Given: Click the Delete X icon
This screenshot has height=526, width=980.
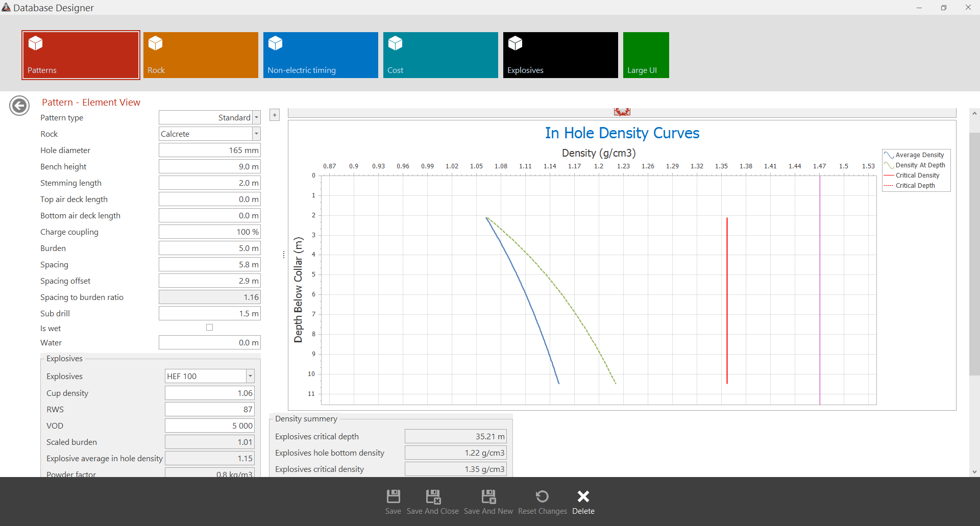Looking at the screenshot, I should tap(583, 496).
